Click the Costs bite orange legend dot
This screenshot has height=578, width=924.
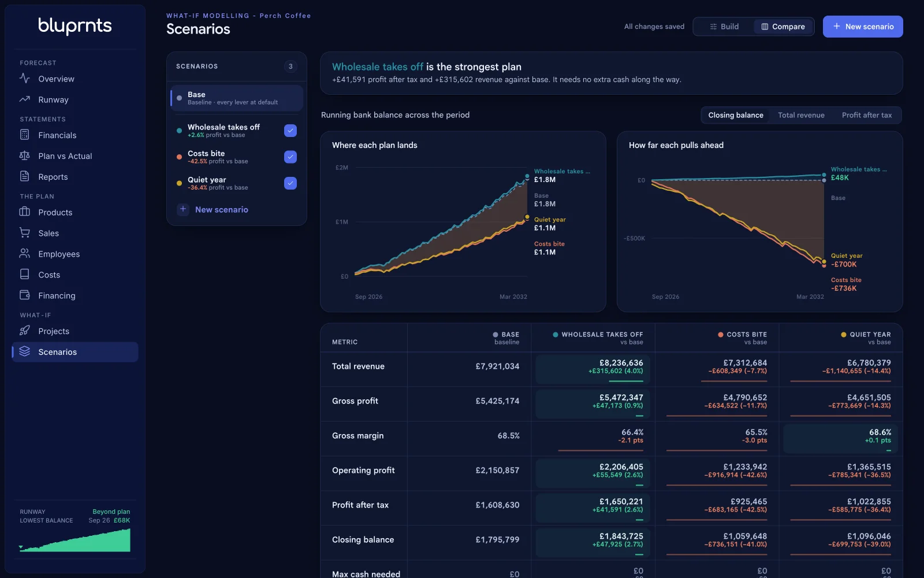(x=179, y=157)
